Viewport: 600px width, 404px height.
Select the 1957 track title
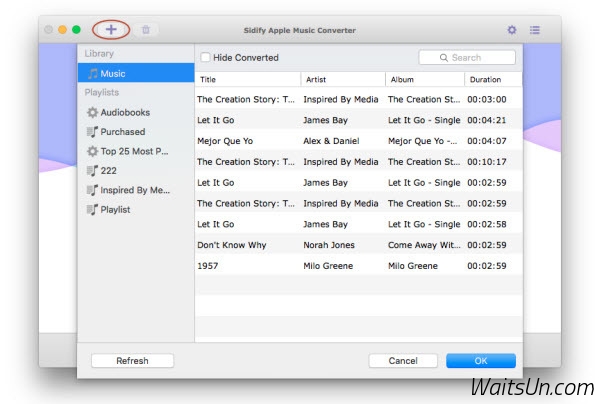coord(207,266)
